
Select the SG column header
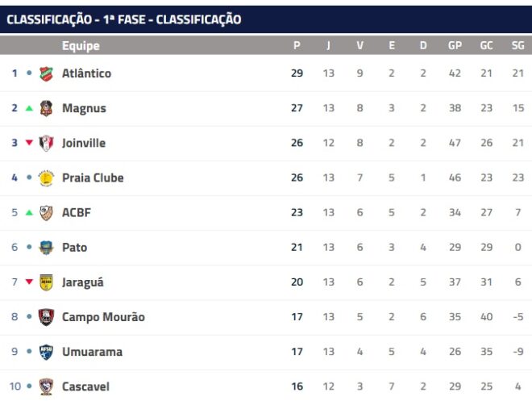click(x=517, y=45)
